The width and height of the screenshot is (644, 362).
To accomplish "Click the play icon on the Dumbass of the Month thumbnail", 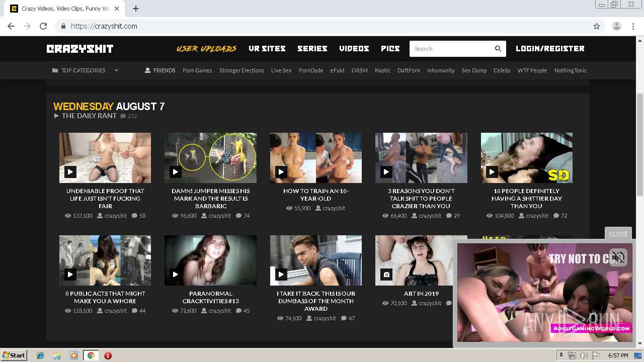I will pyautogui.click(x=281, y=275).
